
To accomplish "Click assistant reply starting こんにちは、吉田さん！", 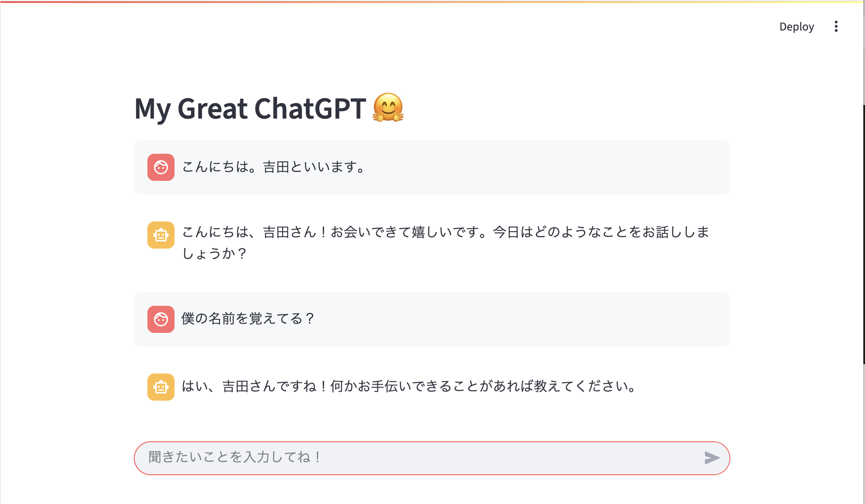I will click(446, 243).
